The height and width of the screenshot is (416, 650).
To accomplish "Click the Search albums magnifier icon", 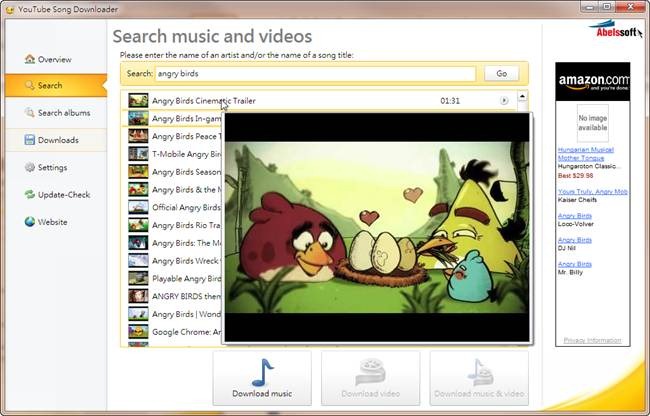I will [x=30, y=113].
